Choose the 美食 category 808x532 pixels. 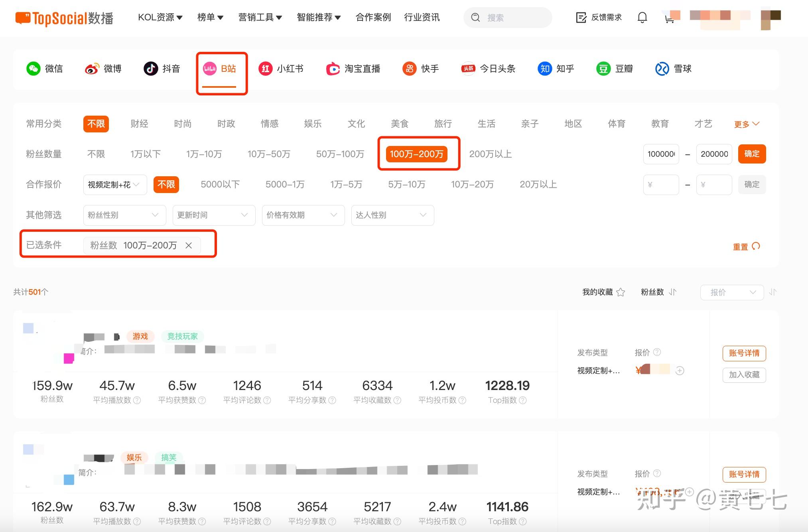pyautogui.click(x=400, y=124)
